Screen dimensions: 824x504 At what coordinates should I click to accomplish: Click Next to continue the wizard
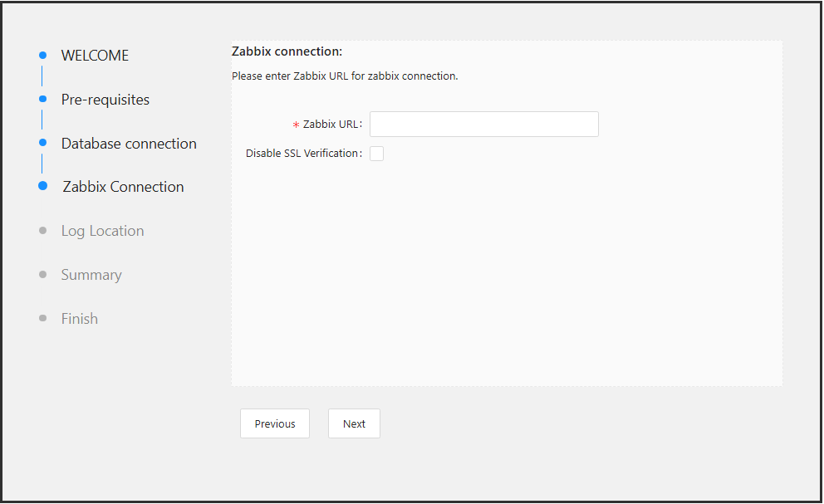point(354,423)
